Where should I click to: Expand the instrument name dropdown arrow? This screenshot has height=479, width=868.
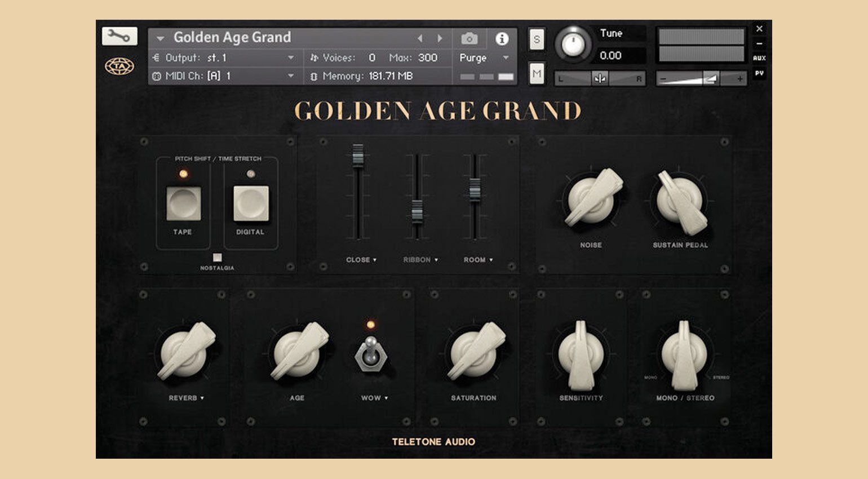click(160, 38)
